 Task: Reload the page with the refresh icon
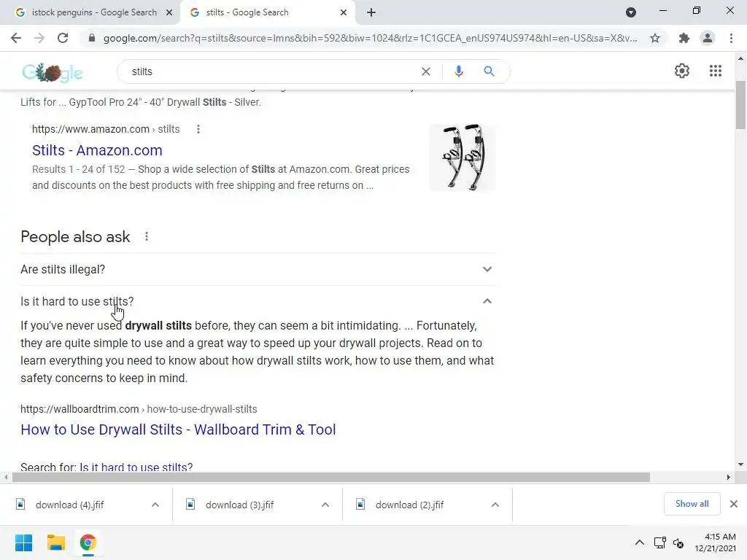[63, 38]
